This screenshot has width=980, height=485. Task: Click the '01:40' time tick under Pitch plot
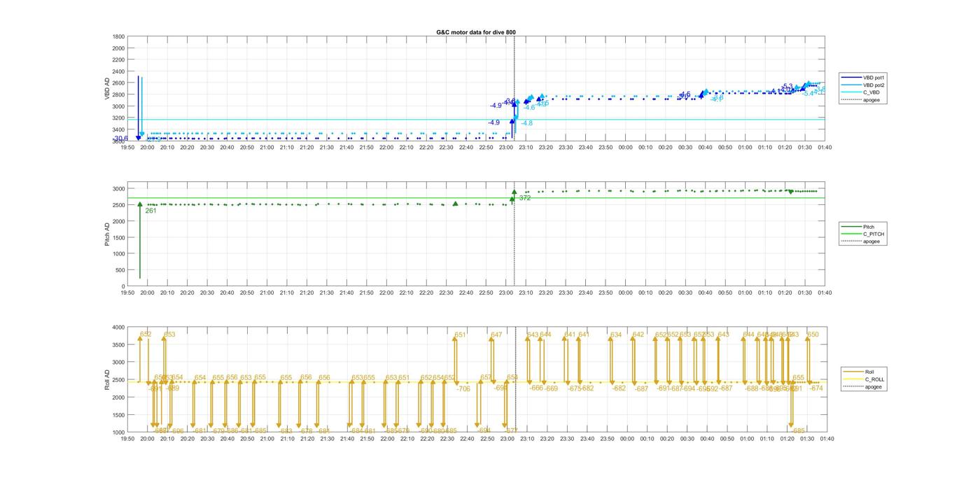click(825, 293)
